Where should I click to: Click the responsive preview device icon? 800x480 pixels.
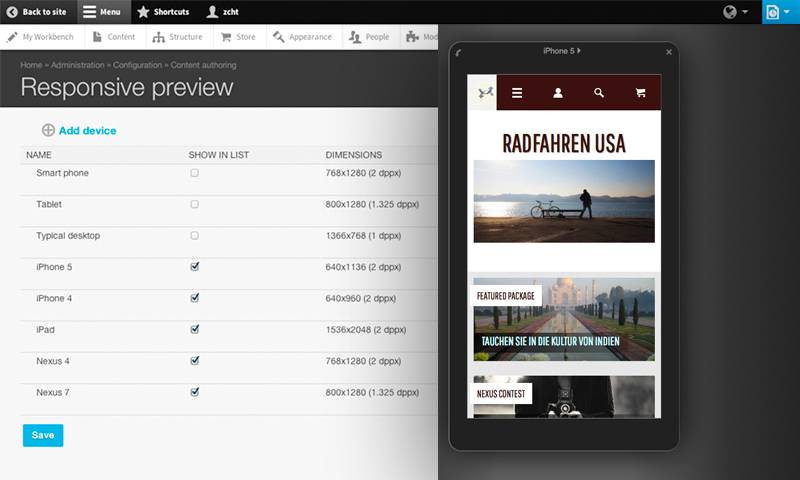(x=772, y=12)
